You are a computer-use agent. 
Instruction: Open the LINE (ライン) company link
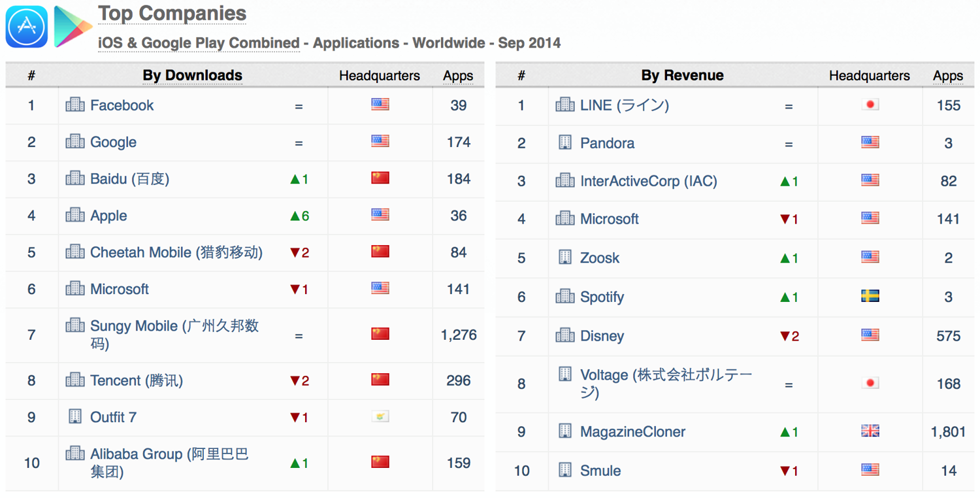pos(625,105)
